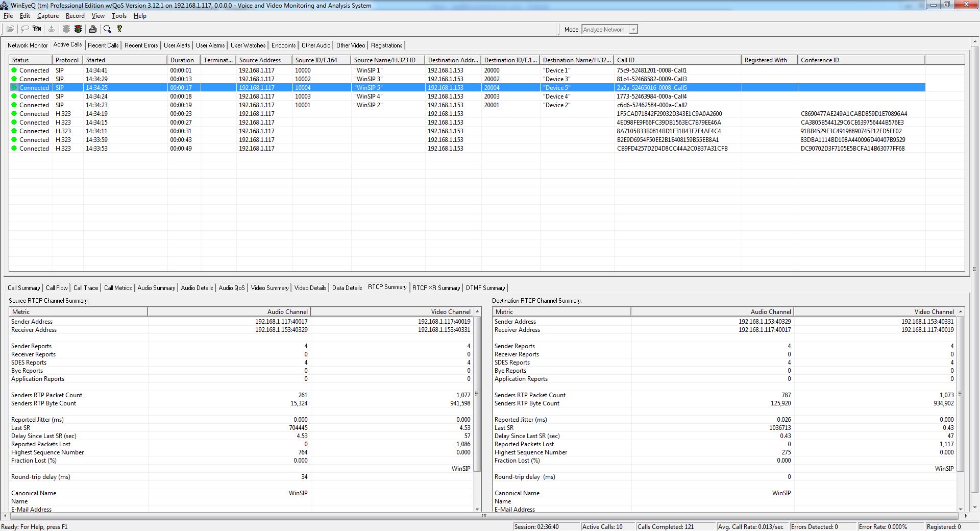Click the video camera record icon
The image size is (980, 531).
tap(37, 29)
